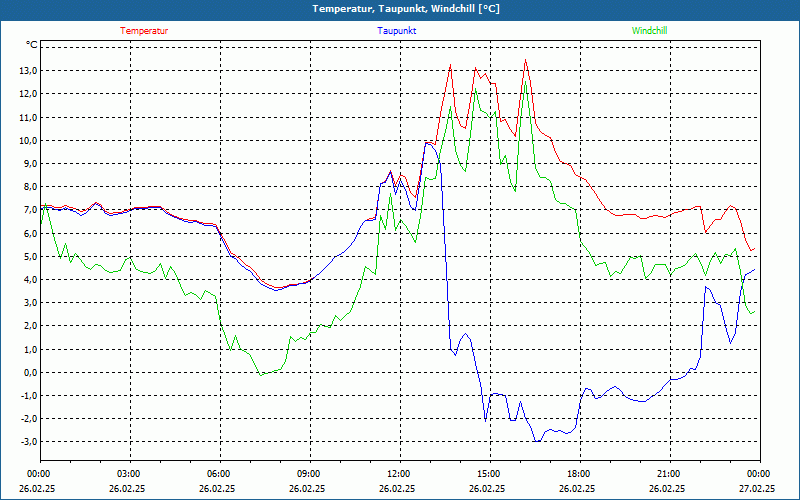Click the chart title 'Temperatur, Taupunkt, Windchill [°C]'
800x500 pixels.
[406, 9]
